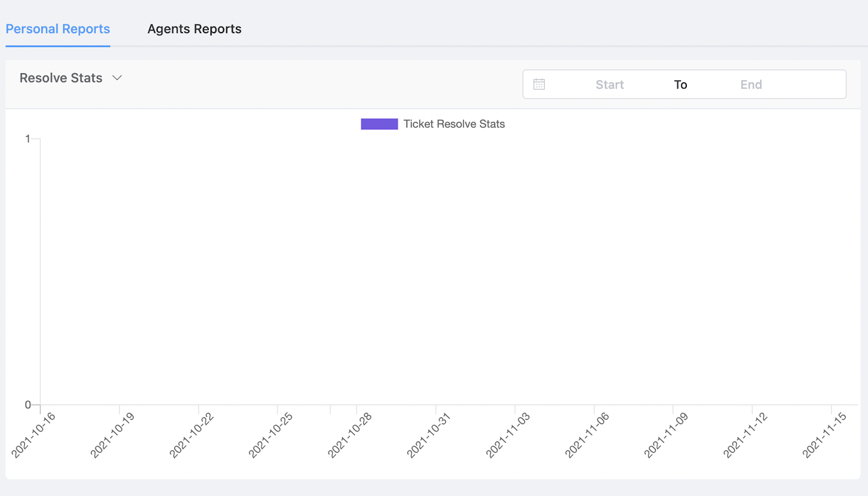
Task: Click the calendar icon in date range picker
Action: click(539, 85)
